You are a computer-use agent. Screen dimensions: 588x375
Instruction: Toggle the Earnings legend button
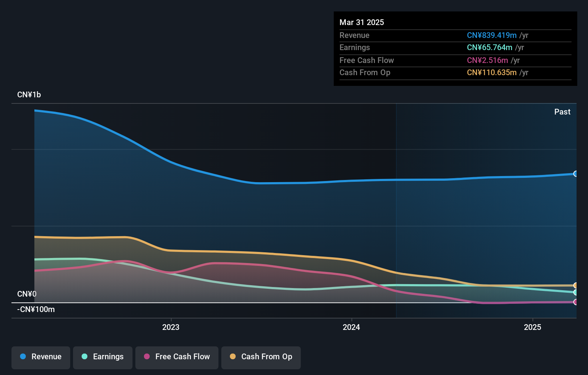coord(103,357)
